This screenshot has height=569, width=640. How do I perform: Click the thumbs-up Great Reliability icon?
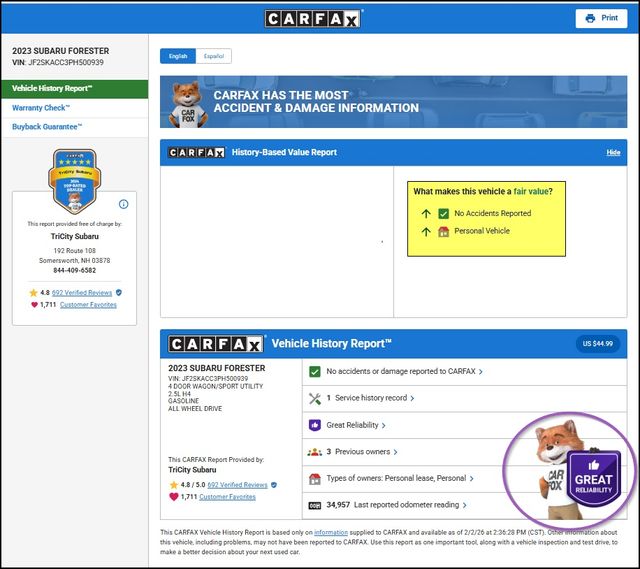(x=315, y=425)
